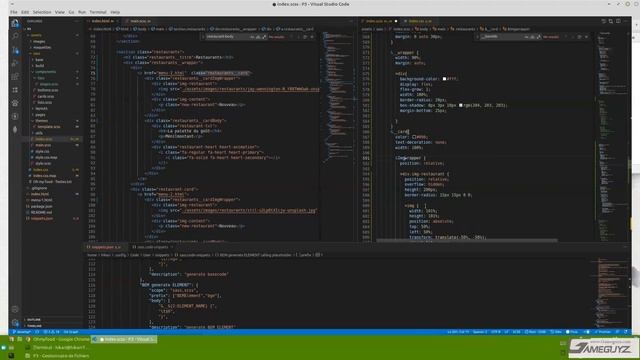The image size is (640, 360).
Task: Expand the images folder in Explorer
Action: [39, 41]
